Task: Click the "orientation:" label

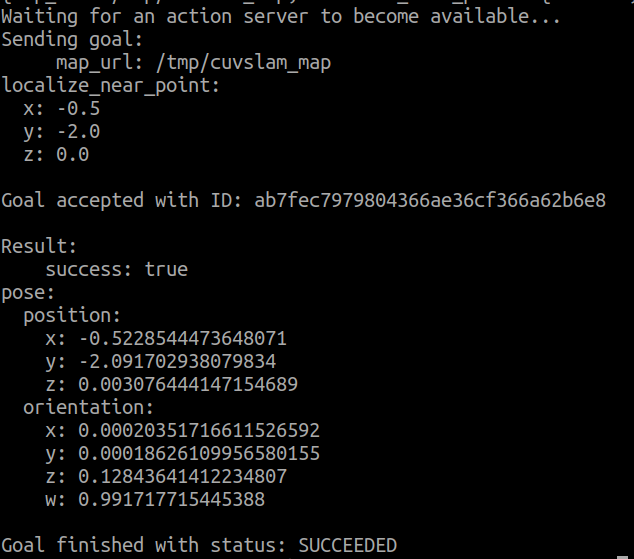Action: tap(88, 407)
